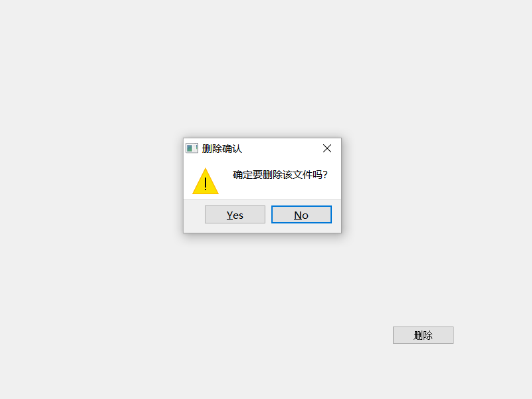The image size is (532, 399).
Task: Click the underlined Y of Yes
Action: [229, 215]
